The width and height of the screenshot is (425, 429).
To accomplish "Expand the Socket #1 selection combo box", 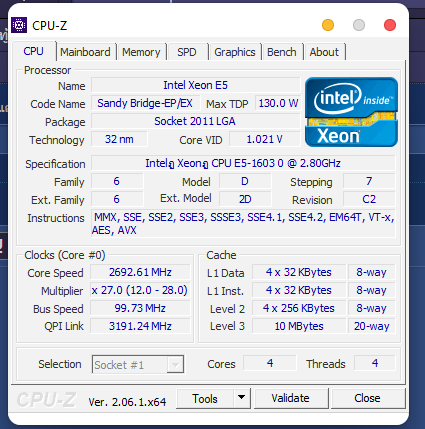I will pos(138,364).
